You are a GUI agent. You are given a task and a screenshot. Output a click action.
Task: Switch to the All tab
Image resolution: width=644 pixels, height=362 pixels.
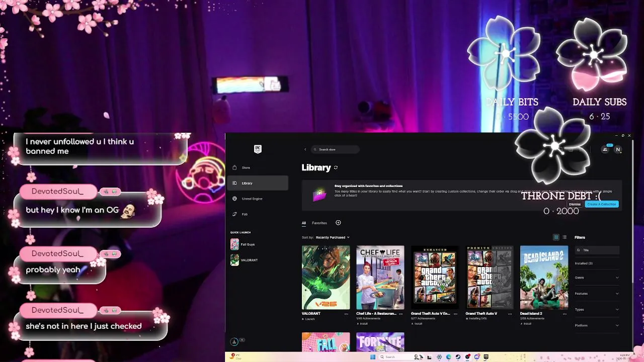pos(304,223)
